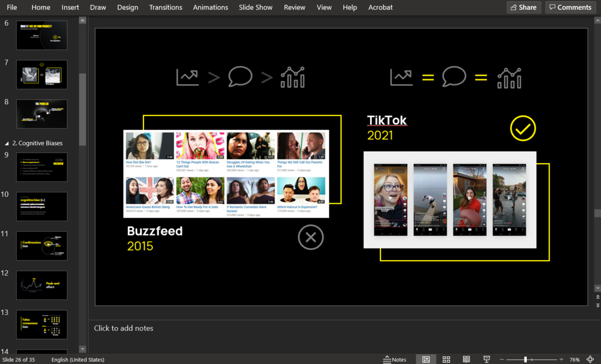The width and height of the screenshot is (601, 364).
Task: Open the Insert ribbon tab
Action: click(x=70, y=7)
